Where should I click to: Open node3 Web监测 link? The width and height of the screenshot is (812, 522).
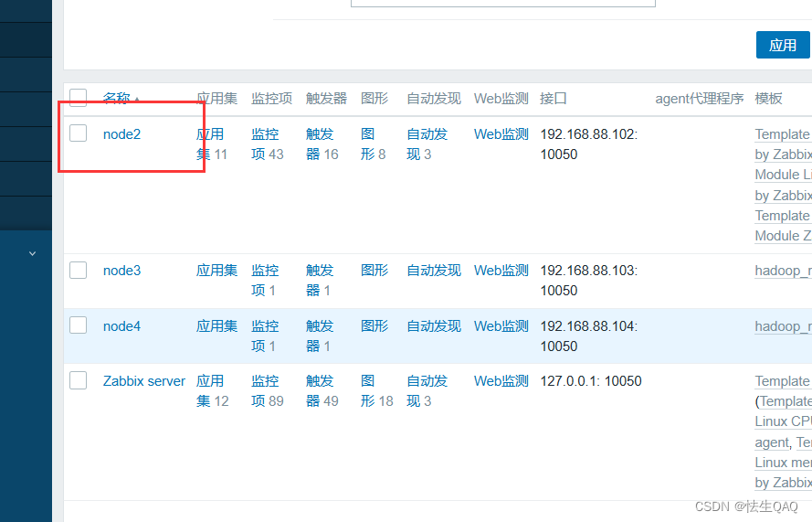501,271
